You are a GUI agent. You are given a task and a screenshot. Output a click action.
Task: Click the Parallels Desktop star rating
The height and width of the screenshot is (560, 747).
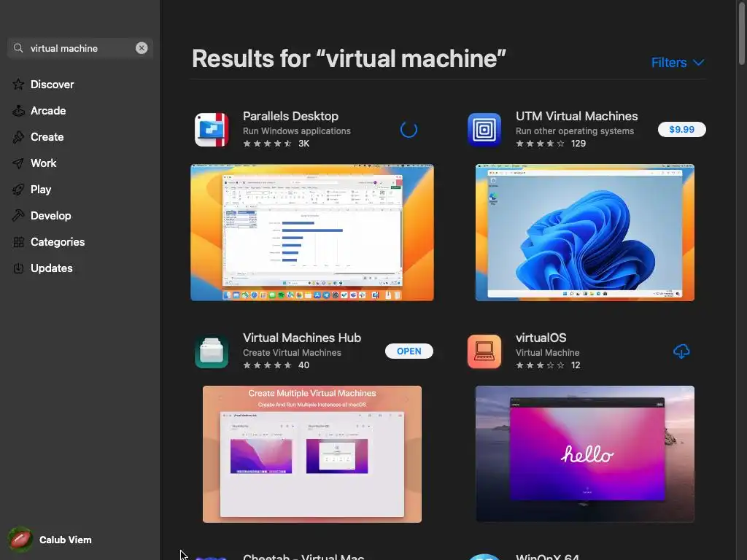pos(267,144)
